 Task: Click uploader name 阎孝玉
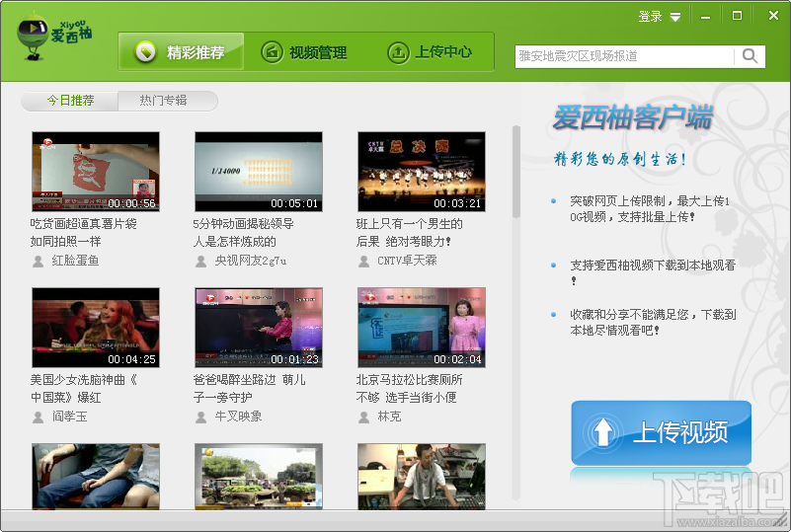click(x=69, y=417)
